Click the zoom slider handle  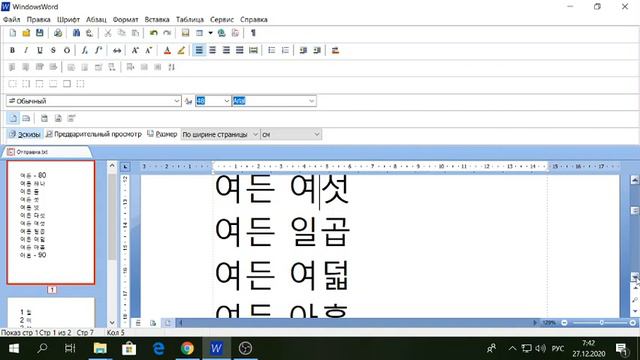pos(601,323)
